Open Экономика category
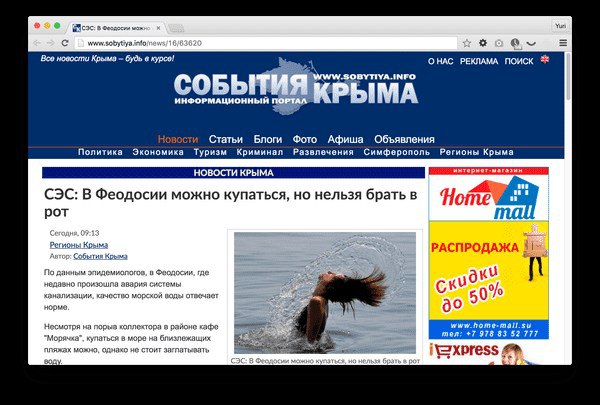The height and width of the screenshot is (405, 600). tap(158, 152)
